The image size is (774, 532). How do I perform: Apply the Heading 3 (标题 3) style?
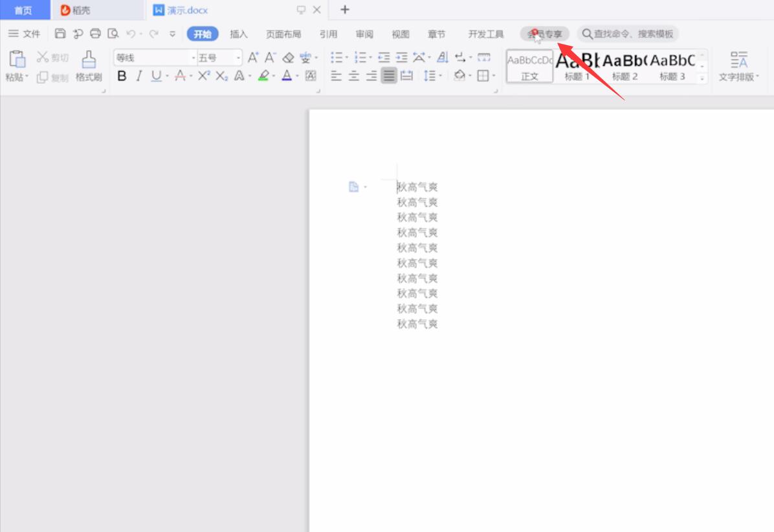(x=672, y=66)
